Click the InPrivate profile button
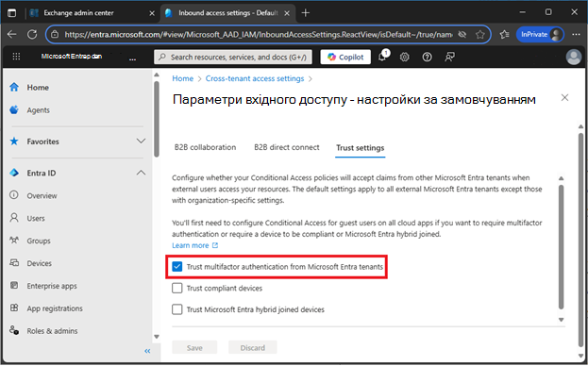Screen dimensions: 588x366 pyautogui.click(x=540, y=35)
